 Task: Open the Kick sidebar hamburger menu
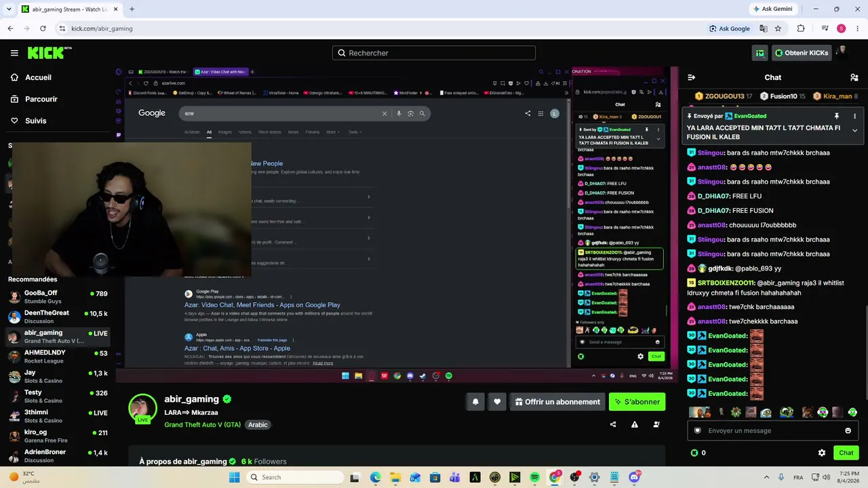14,53
